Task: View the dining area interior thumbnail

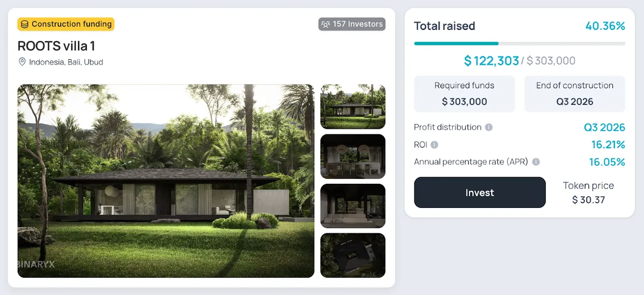Action: [353, 156]
